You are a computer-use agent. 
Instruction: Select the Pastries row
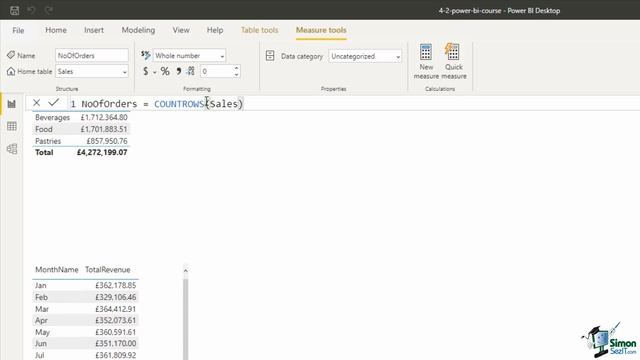(81, 141)
